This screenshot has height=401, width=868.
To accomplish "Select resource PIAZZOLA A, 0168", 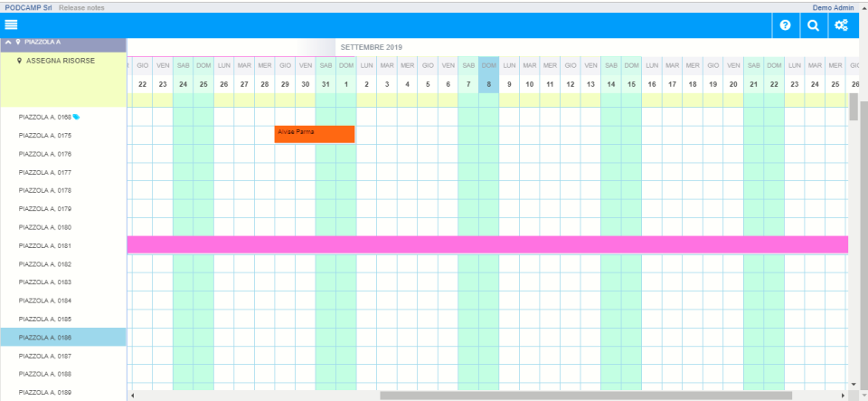I will click(45, 117).
